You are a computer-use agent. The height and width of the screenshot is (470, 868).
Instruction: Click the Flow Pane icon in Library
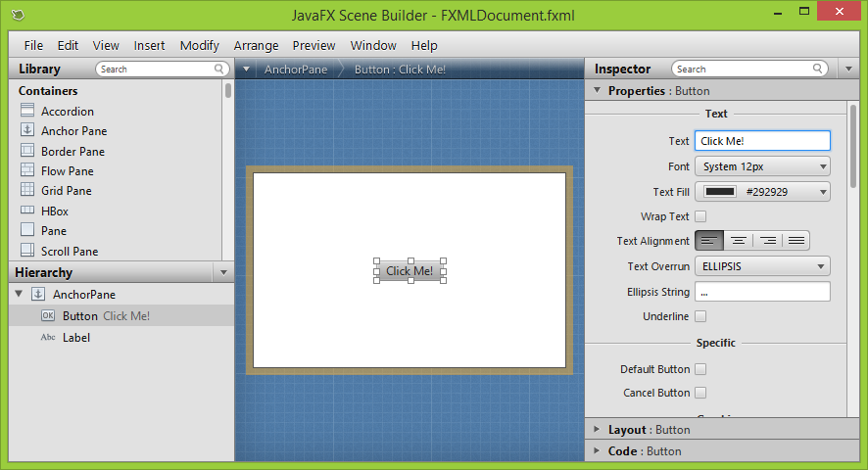tap(27, 169)
